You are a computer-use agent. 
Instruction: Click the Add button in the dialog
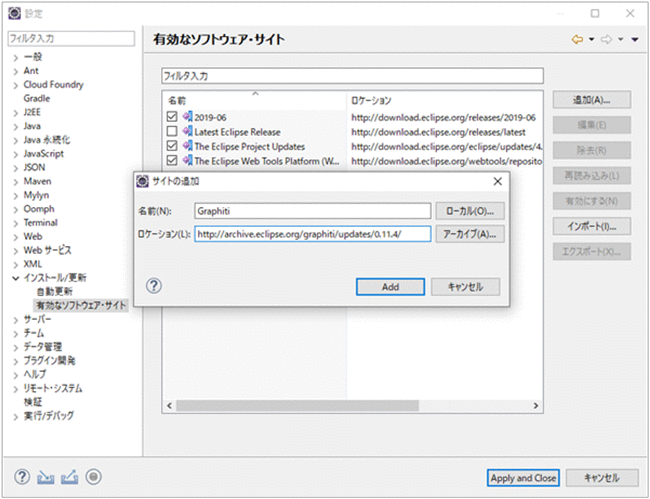tap(390, 287)
